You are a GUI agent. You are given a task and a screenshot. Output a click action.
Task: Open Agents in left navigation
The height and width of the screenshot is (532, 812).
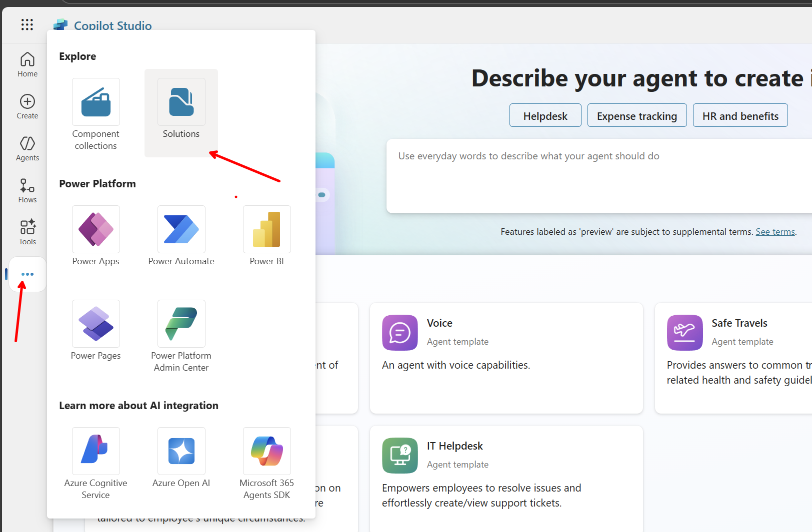[x=27, y=149]
